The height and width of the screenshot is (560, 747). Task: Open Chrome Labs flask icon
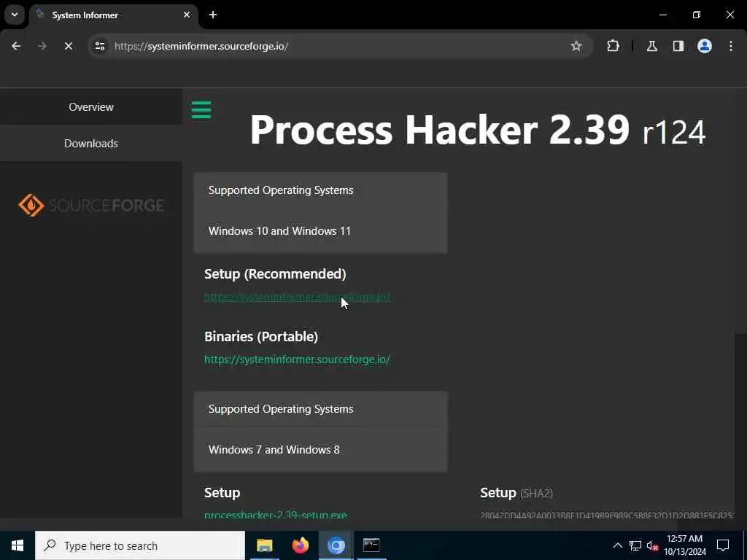tap(652, 46)
